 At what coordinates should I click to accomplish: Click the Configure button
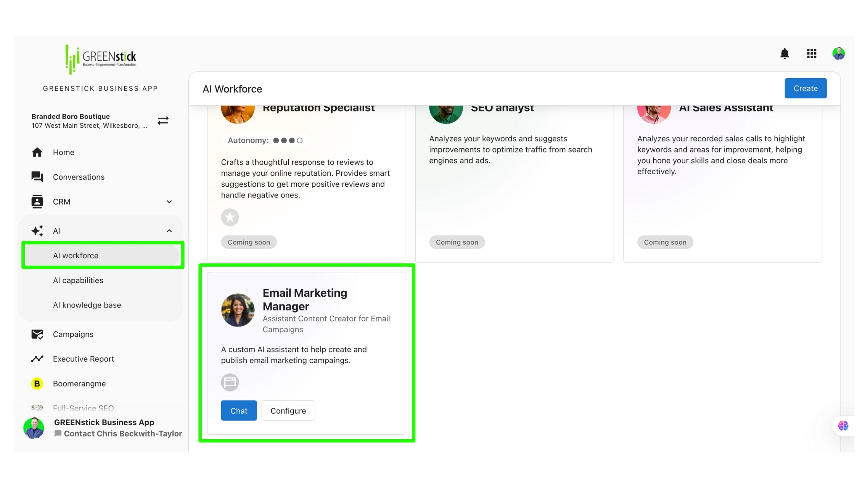click(x=288, y=411)
